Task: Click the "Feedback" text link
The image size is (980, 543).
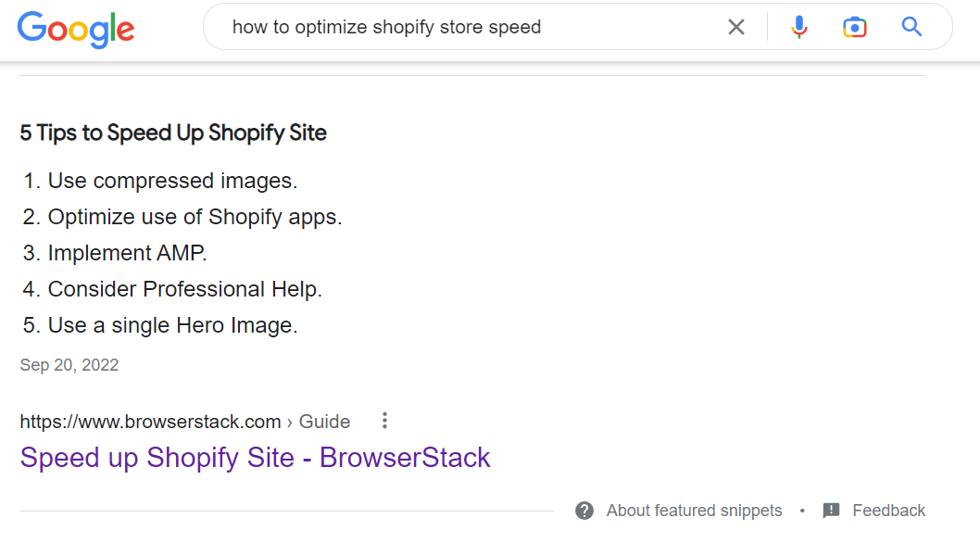Action: click(x=888, y=511)
